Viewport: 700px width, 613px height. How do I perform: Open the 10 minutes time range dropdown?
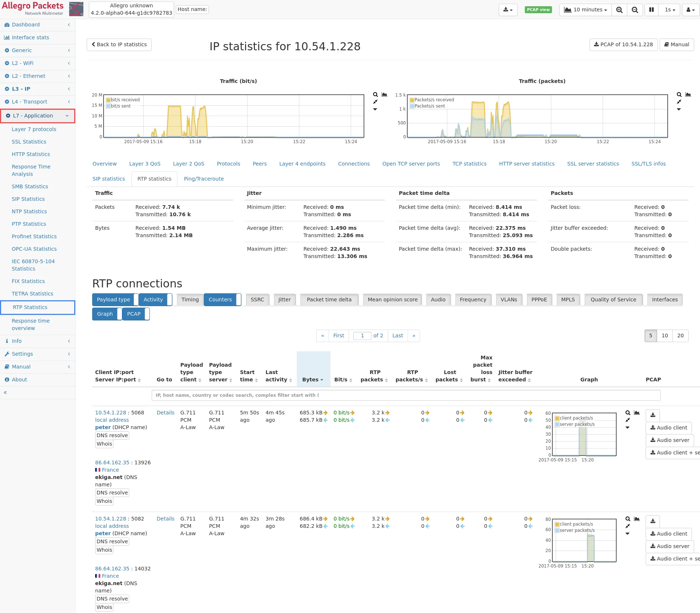[585, 10]
